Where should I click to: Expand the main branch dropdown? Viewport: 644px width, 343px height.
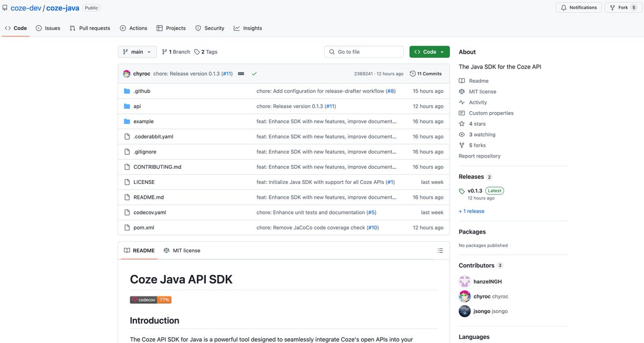coord(137,52)
